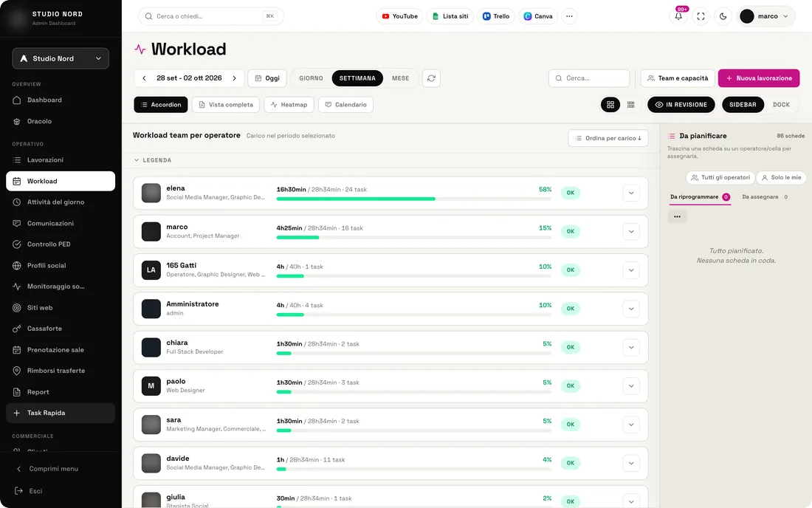Switch to Calendario tab
The image size is (812, 508).
(x=346, y=105)
